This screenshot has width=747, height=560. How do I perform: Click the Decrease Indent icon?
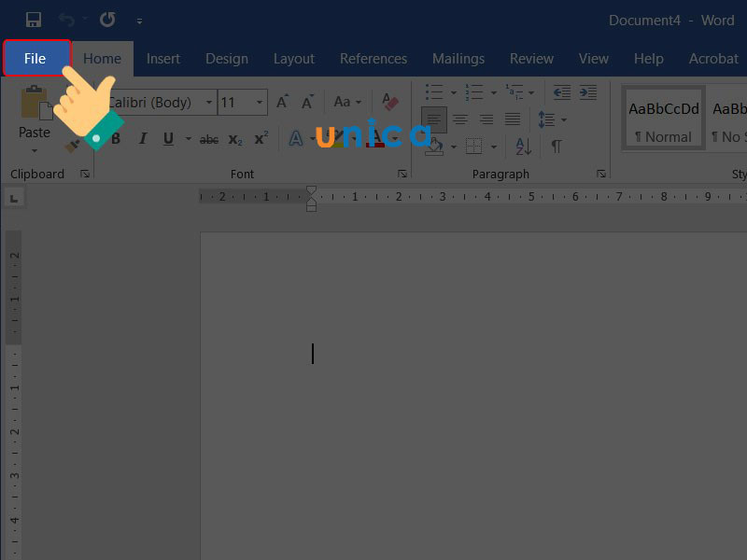pyautogui.click(x=560, y=92)
